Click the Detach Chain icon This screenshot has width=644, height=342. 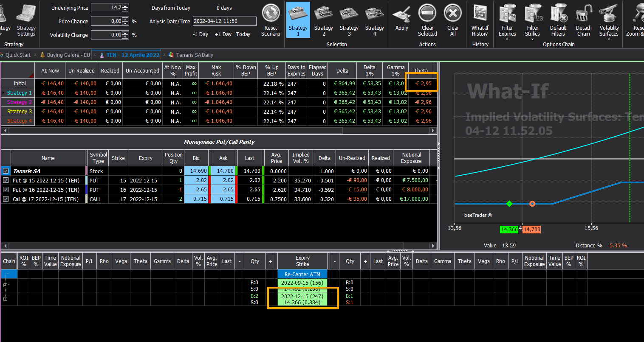[584, 20]
